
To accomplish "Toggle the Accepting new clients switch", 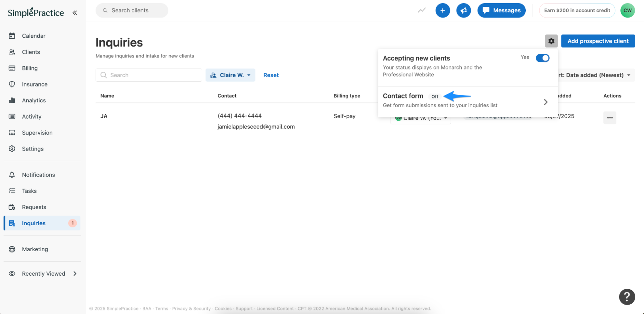I will coord(543,58).
